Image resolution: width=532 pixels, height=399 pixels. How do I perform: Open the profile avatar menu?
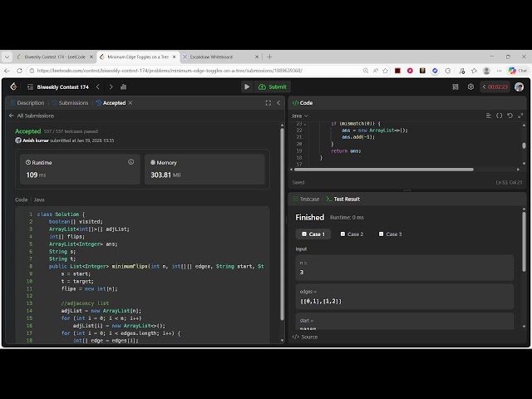(519, 86)
